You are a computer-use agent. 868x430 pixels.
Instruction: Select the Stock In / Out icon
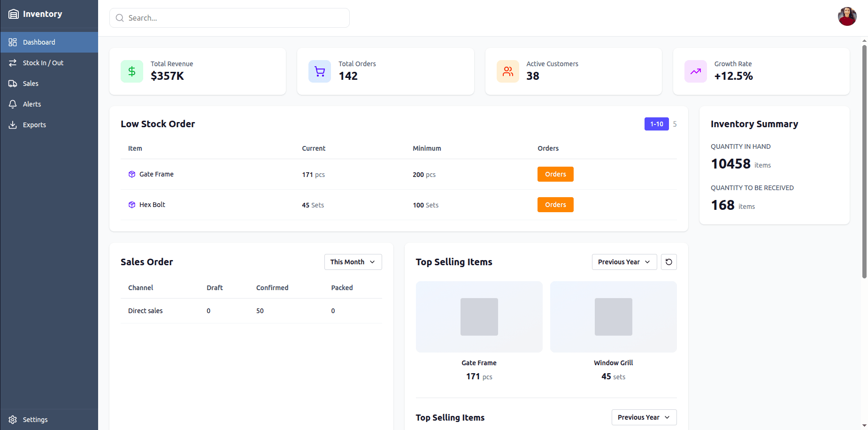click(13, 62)
